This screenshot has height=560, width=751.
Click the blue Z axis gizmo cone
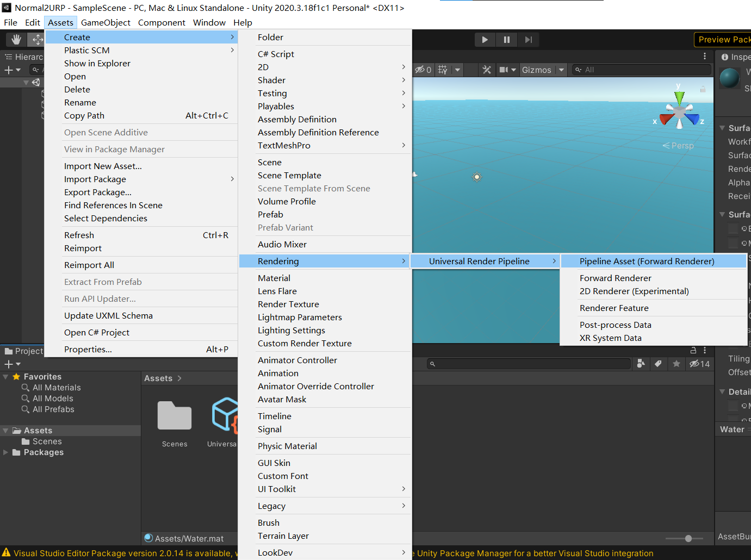[x=692, y=119]
